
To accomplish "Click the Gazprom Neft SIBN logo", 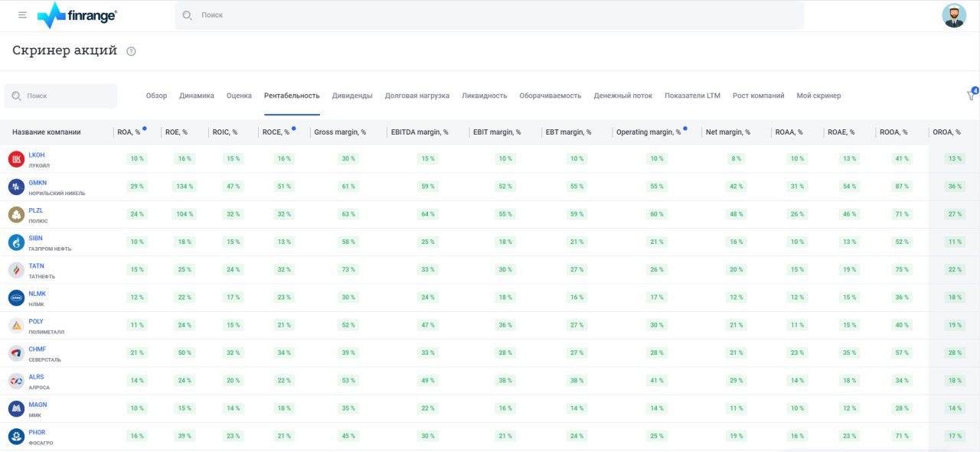I will tap(16, 242).
